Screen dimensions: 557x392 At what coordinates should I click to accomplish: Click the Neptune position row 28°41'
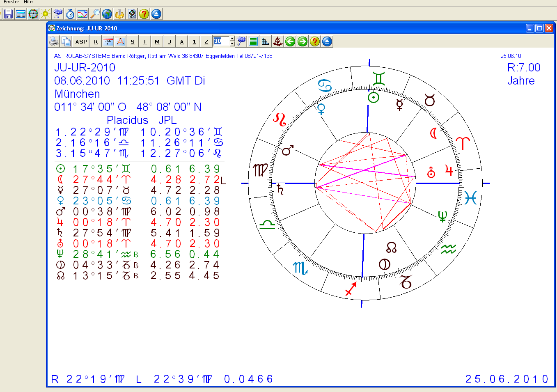138,254
